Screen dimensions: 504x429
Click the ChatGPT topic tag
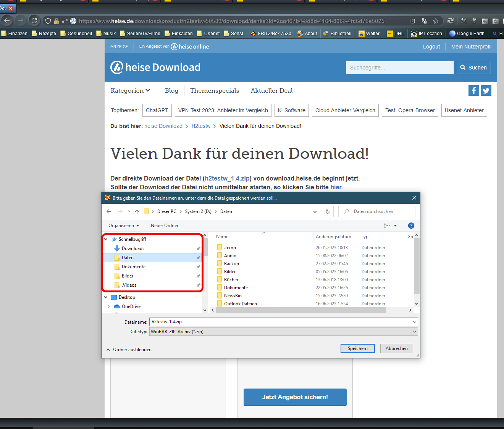click(157, 110)
